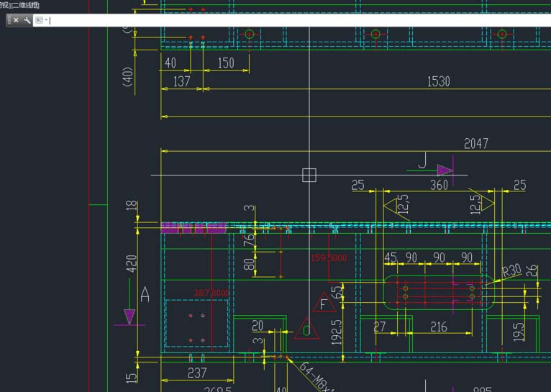Viewport: 551px width, 392px height.
Task: Select the 137 dimension text
Action: coord(182,81)
